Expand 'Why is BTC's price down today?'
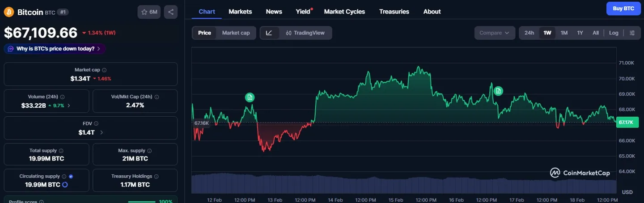The width and height of the screenshot is (644, 203). pyautogui.click(x=55, y=49)
